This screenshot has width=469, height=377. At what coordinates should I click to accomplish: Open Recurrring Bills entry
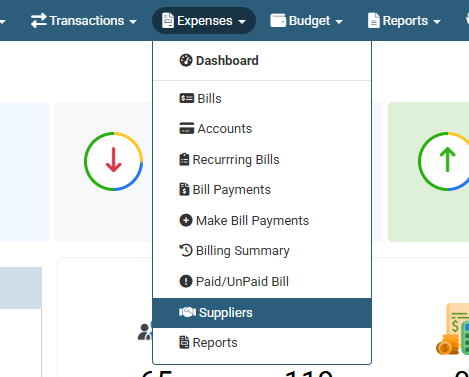[262, 159]
